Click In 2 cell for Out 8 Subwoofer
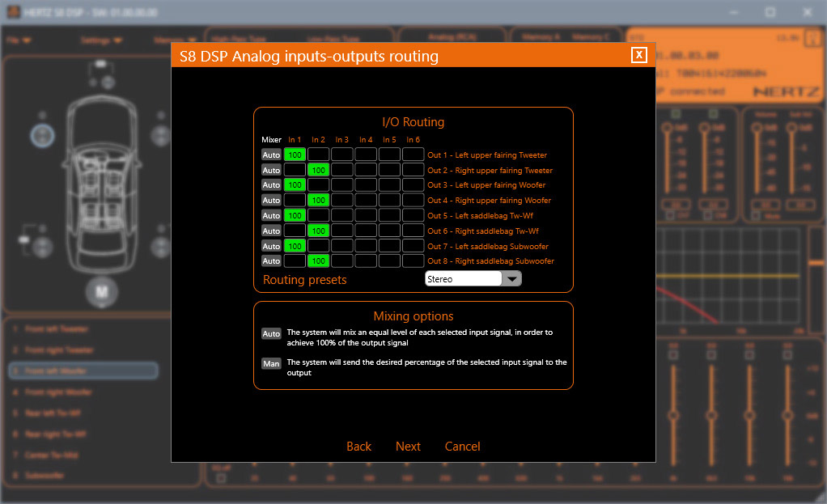Screen dimensions: 827x504 pos(319,260)
